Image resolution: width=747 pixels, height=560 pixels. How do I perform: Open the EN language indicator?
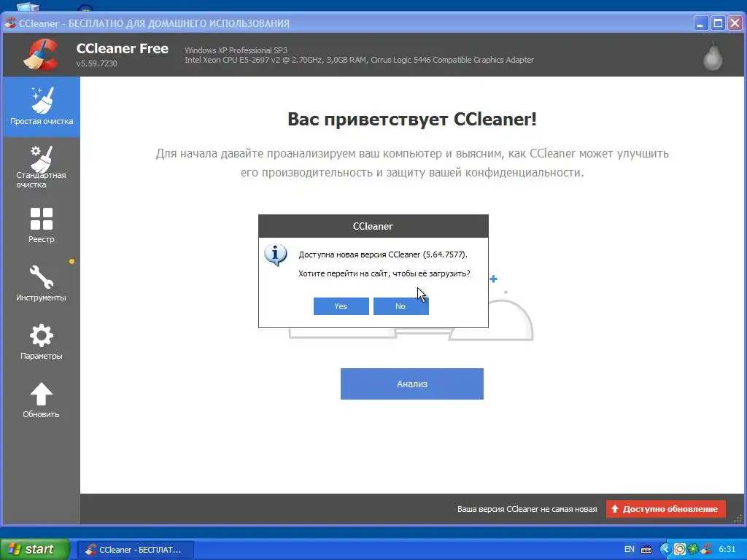pyautogui.click(x=629, y=550)
